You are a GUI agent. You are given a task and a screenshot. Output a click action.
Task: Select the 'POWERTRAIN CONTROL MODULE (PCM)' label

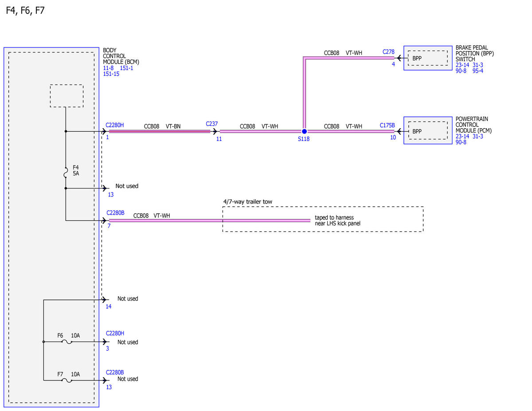click(474, 125)
